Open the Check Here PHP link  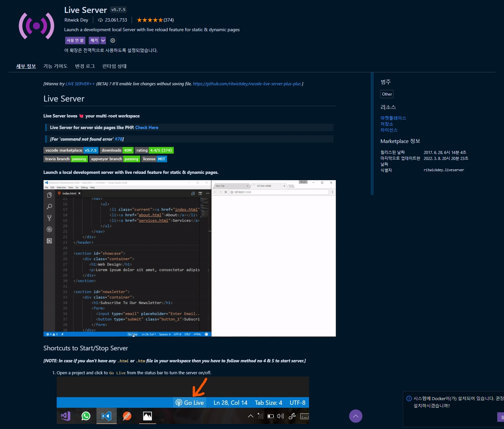pos(147,127)
